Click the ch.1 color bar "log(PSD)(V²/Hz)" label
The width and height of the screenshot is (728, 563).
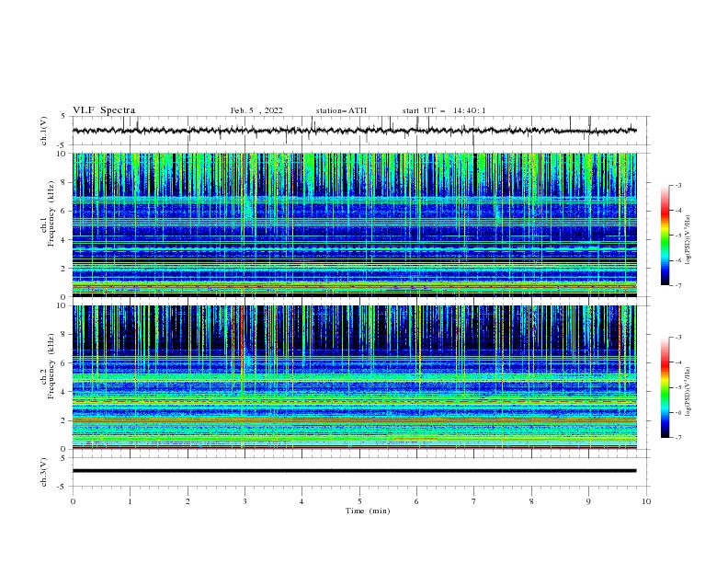pyautogui.click(x=688, y=240)
